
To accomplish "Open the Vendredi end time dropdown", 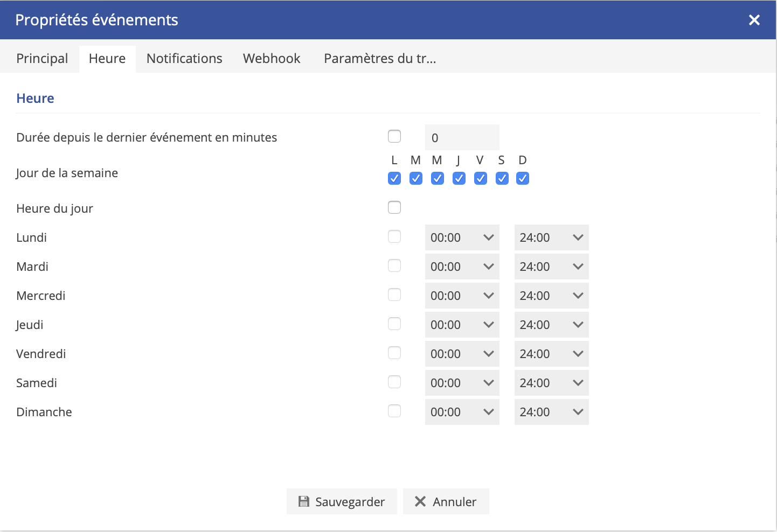I will click(x=551, y=354).
